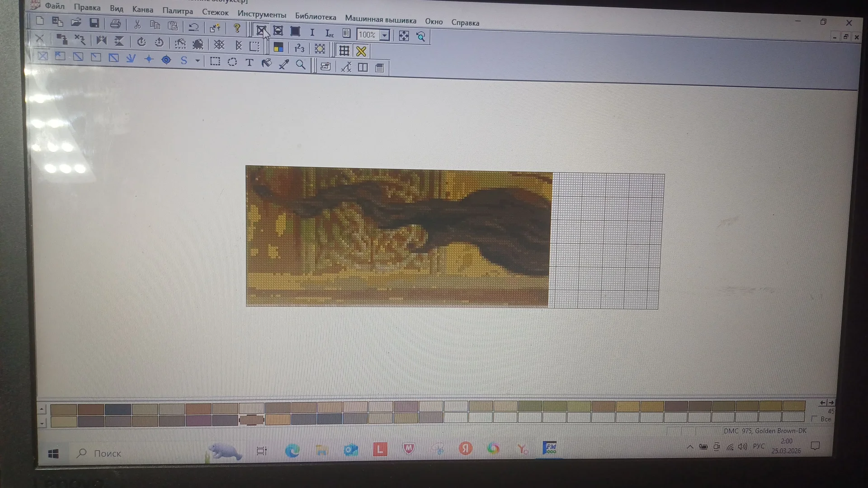Click the РУС language indicator

(759, 446)
